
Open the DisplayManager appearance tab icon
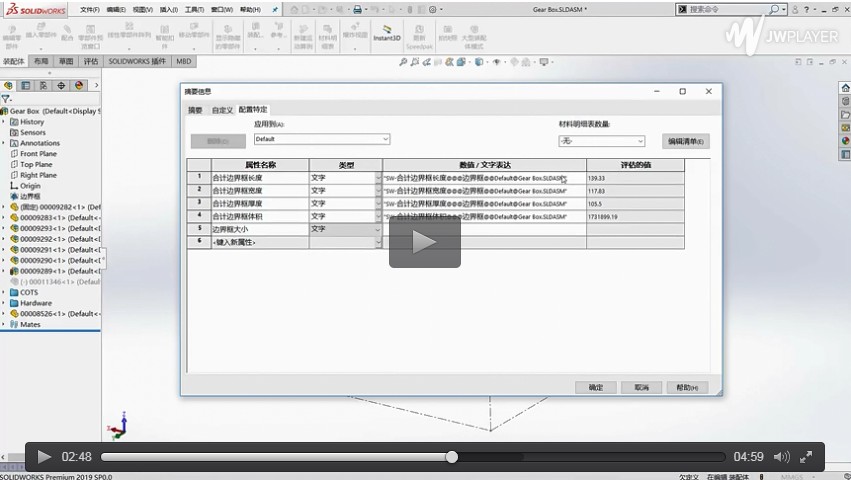click(x=79, y=85)
